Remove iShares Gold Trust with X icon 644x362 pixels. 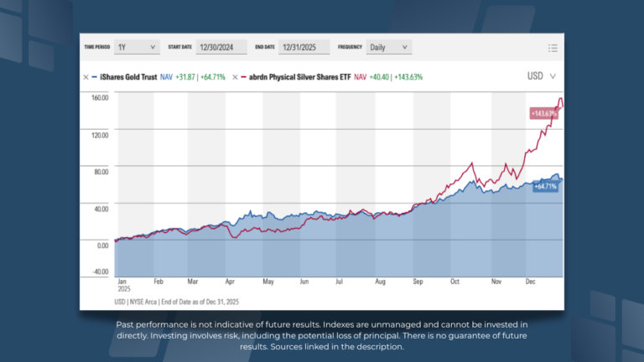pos(86,76)
